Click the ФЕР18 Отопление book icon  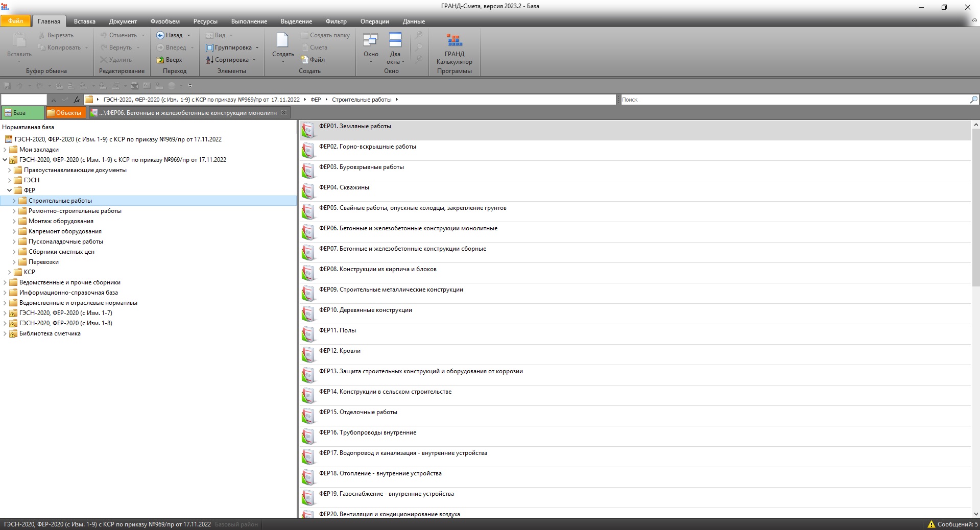click(x=308, y=477)
